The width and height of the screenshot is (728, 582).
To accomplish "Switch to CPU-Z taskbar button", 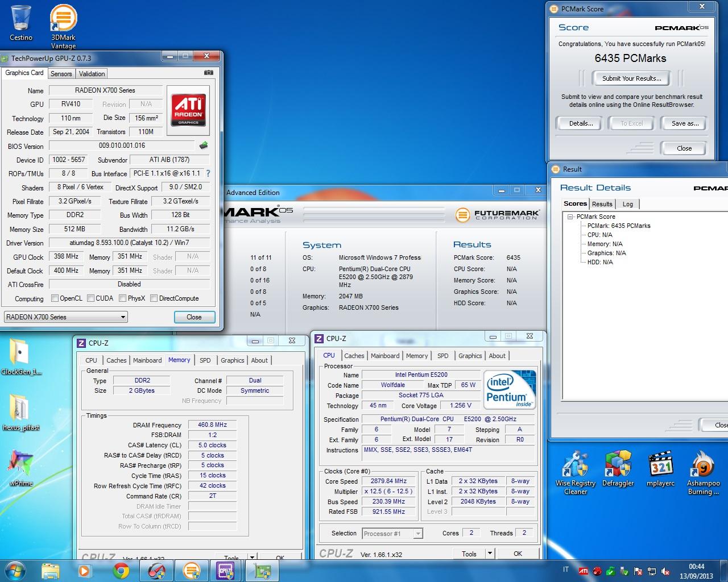I will click(226, 571).
